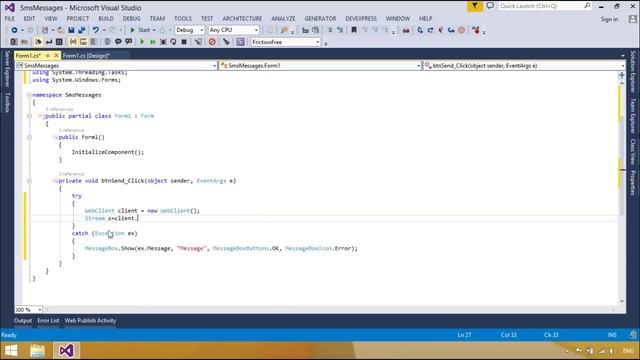
Task: Toggle the bookmark flag icon
Action: pos(354,30)
